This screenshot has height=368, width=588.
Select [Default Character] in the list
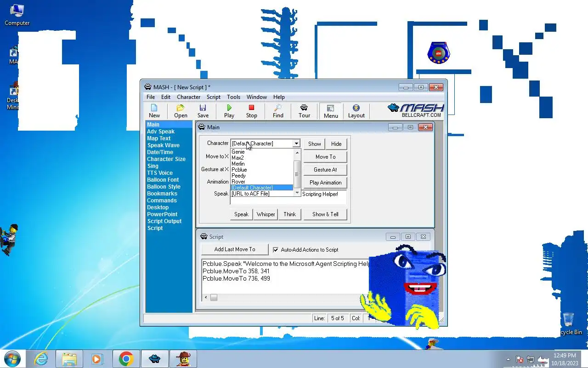(261, 188)
